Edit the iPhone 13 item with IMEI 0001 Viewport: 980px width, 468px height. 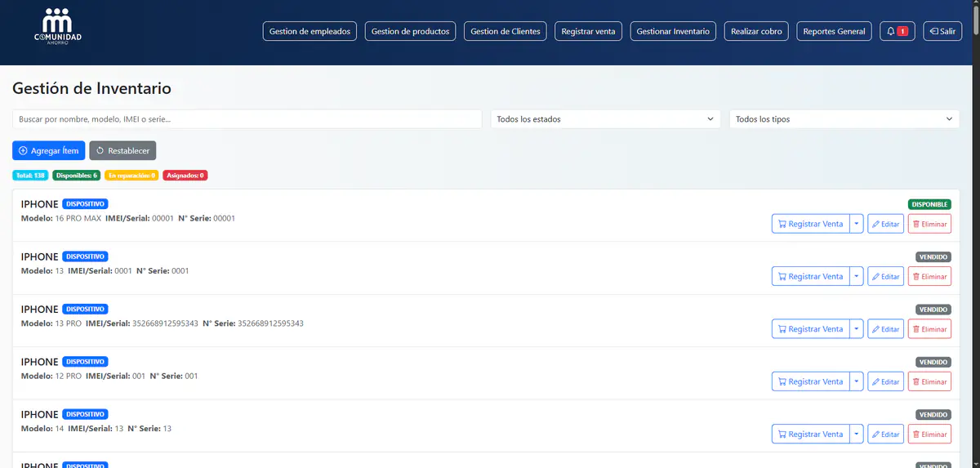(x=885, y=277)
